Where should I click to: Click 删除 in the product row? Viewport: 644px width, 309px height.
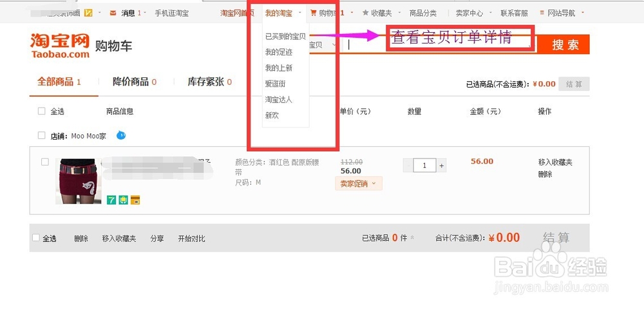pyautogui.click(x=545, y=174)
